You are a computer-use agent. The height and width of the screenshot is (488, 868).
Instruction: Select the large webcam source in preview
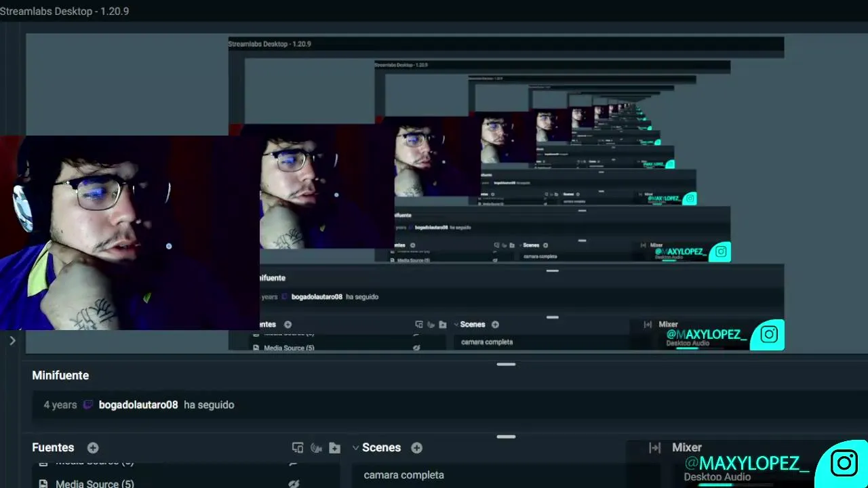point(129,232)
